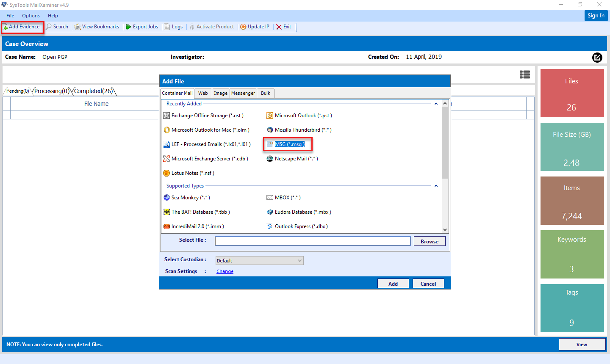This screenshot has width=610, height=364.
Task: Select LEF - Processed Emails type
Action: [x=207, y=144]
